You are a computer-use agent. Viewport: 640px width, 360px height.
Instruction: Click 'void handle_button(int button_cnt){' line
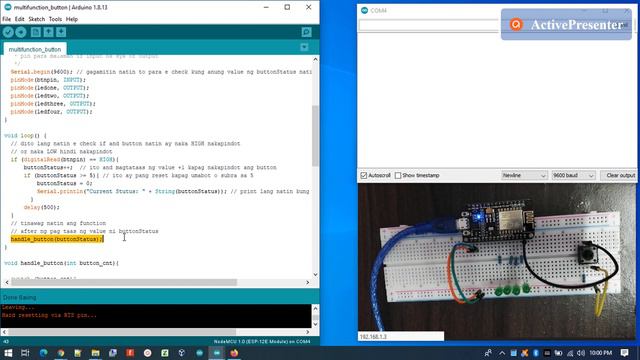pyautogui.click(x=61, y=263)
